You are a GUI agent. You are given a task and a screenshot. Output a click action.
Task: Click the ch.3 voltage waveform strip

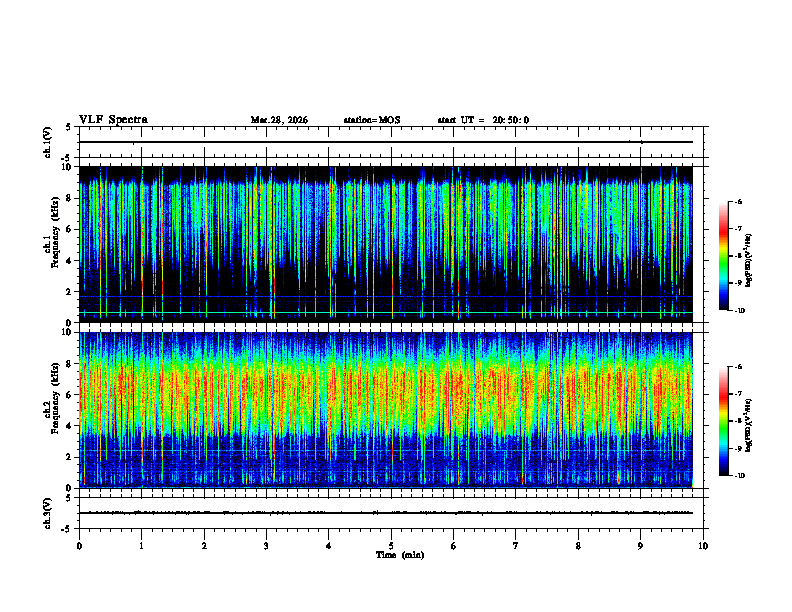click(391, 513)
